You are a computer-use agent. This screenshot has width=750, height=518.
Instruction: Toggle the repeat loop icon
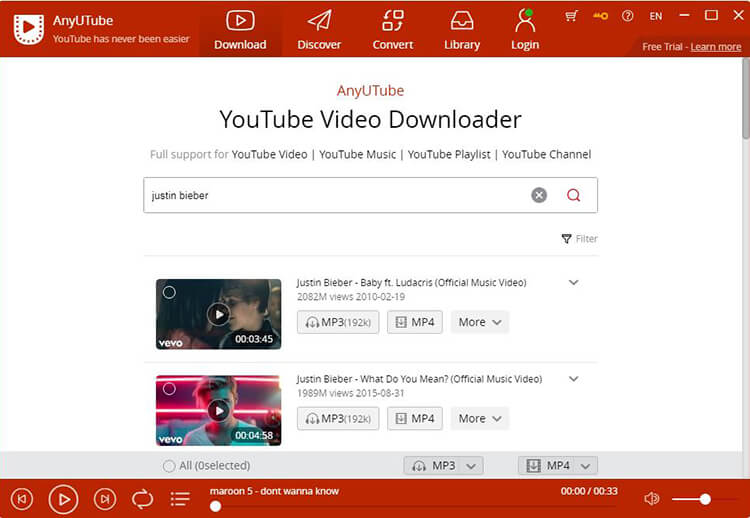143,499
